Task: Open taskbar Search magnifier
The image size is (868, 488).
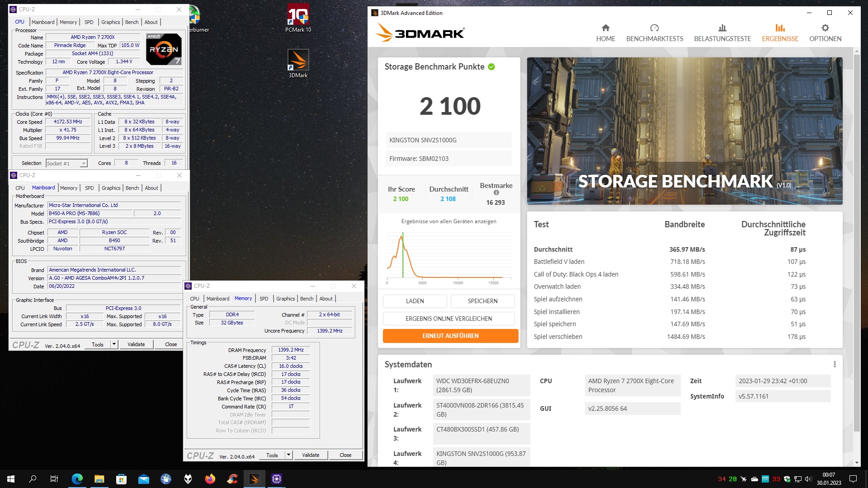Action: tap(33, 479)
